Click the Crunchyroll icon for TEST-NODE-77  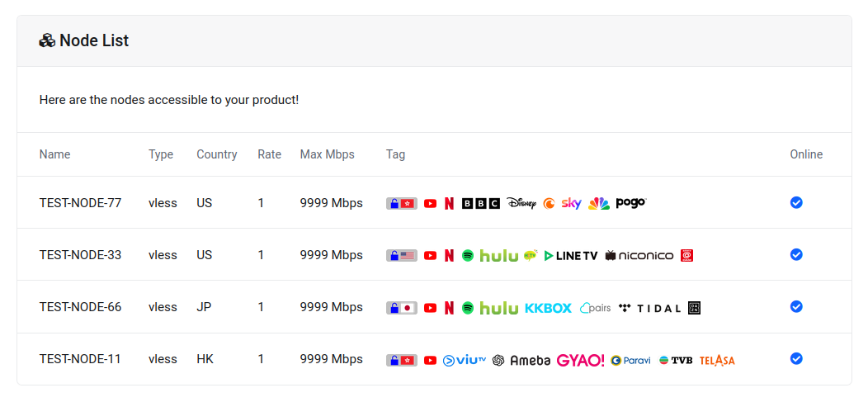[x=550, y=203]
